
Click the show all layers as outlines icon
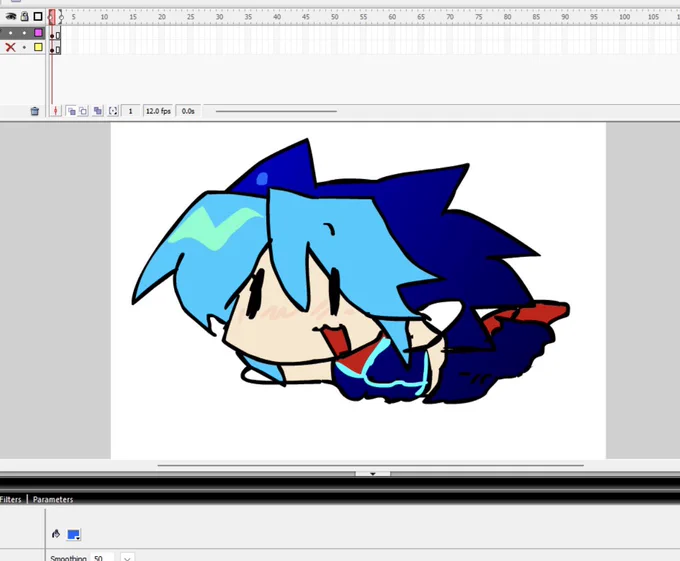tap(38, 16)
